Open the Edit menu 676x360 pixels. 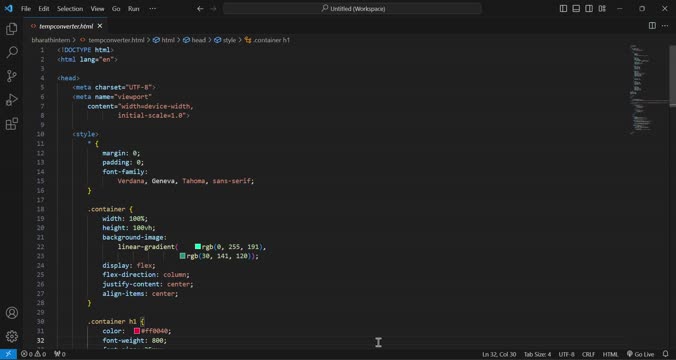tap(44, 9)
